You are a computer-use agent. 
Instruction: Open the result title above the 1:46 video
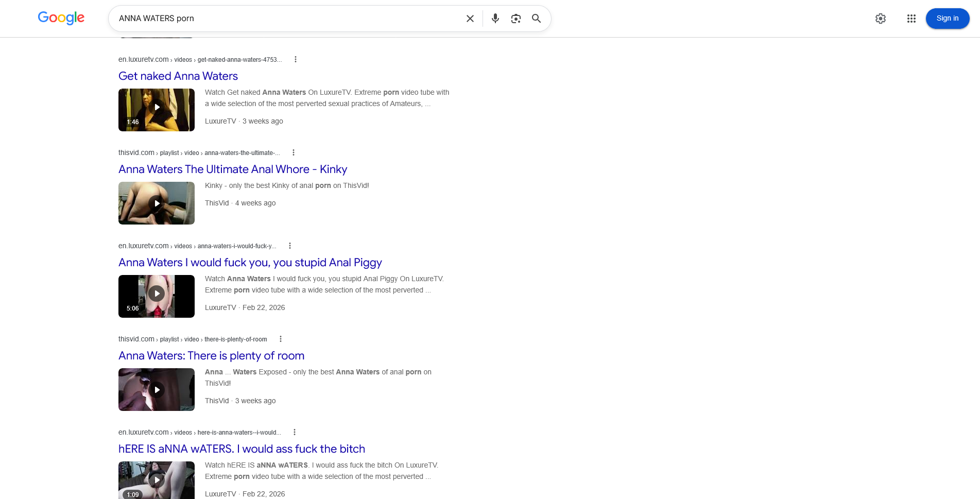coord(178,76)
